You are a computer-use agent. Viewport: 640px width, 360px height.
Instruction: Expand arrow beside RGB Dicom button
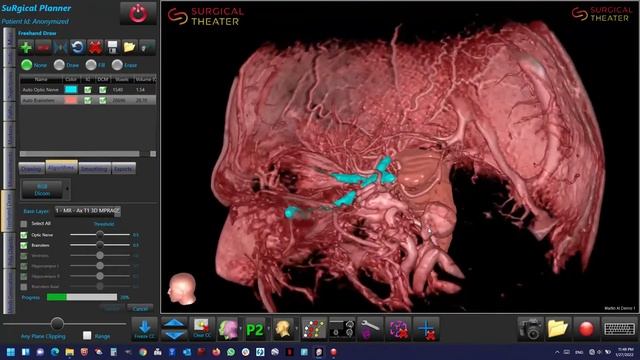coord(67,189)
